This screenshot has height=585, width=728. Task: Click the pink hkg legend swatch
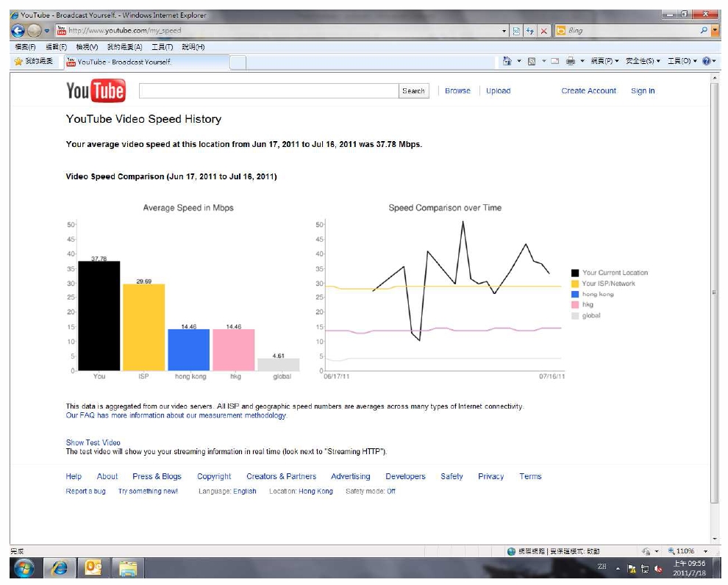coord(575,305)
